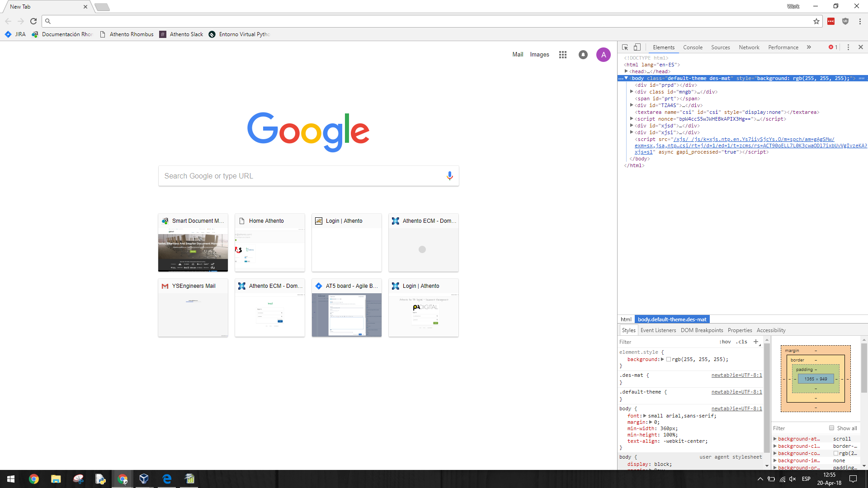The height and width of the screenshot is (488, 868).
Task: Open the Network panel
Action: coord(749,47)
